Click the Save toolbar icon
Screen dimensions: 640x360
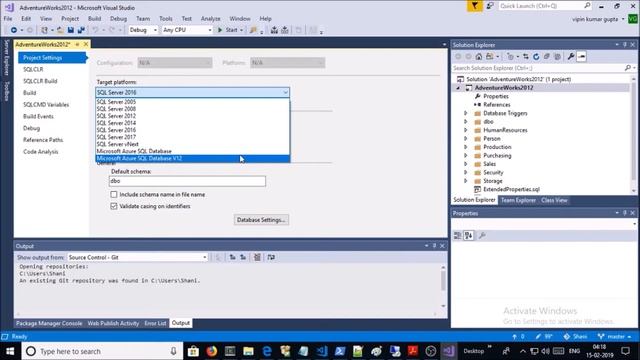tap(71, 30)
